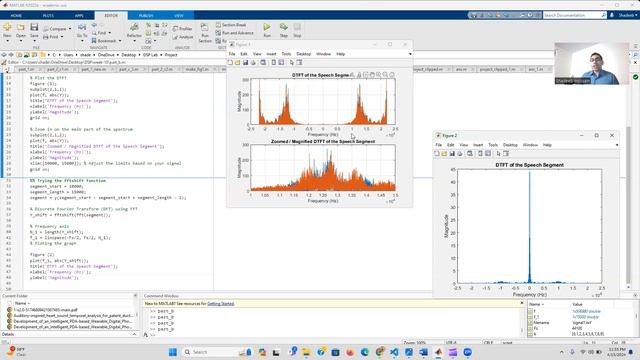Click the Refactor icon
This screenshot has width=640, height=360.
[134, 27]
